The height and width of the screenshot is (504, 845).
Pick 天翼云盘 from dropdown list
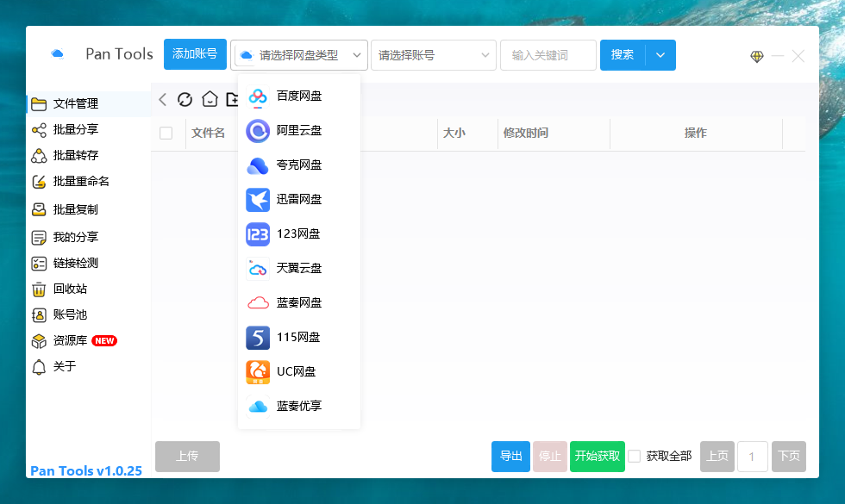click(299, 269)
